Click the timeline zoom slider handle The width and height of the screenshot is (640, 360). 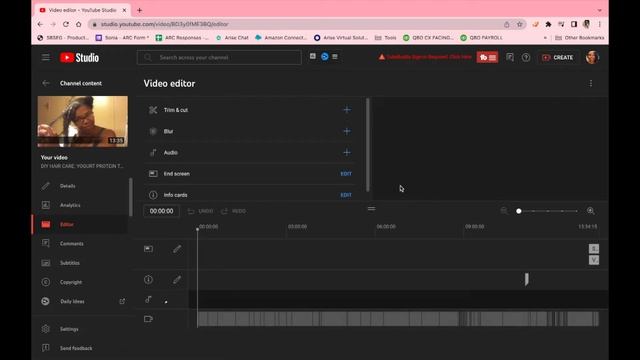click(519, 211)
